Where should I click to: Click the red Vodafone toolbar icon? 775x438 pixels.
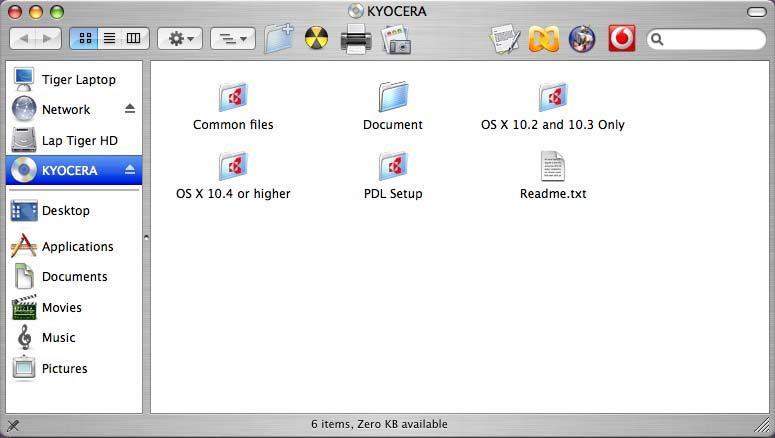622,38
